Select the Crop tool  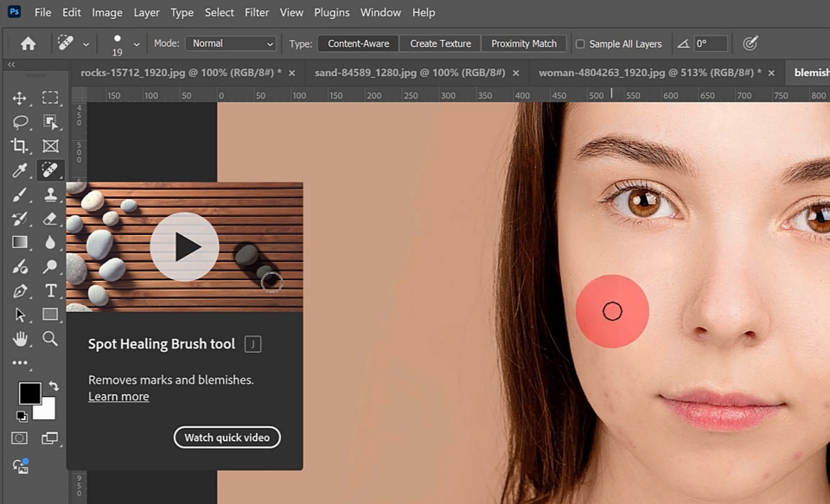tap(20, 145)
